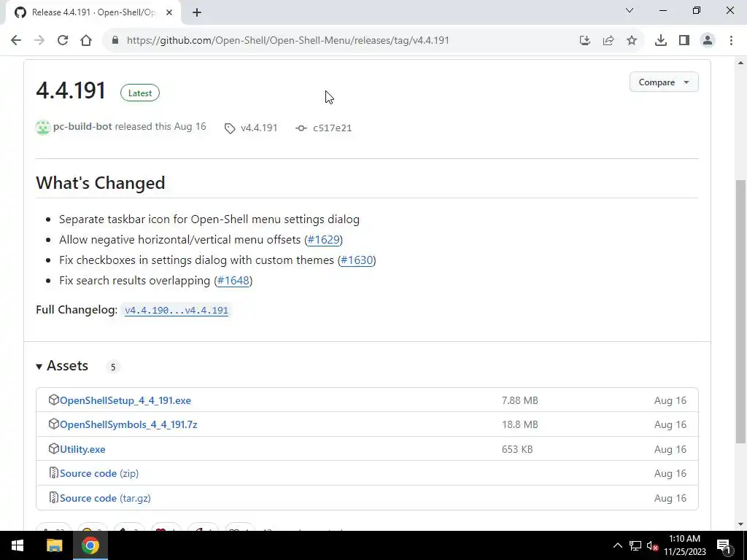Select the Release 4.4.191 Open-Shell tab

93,12
